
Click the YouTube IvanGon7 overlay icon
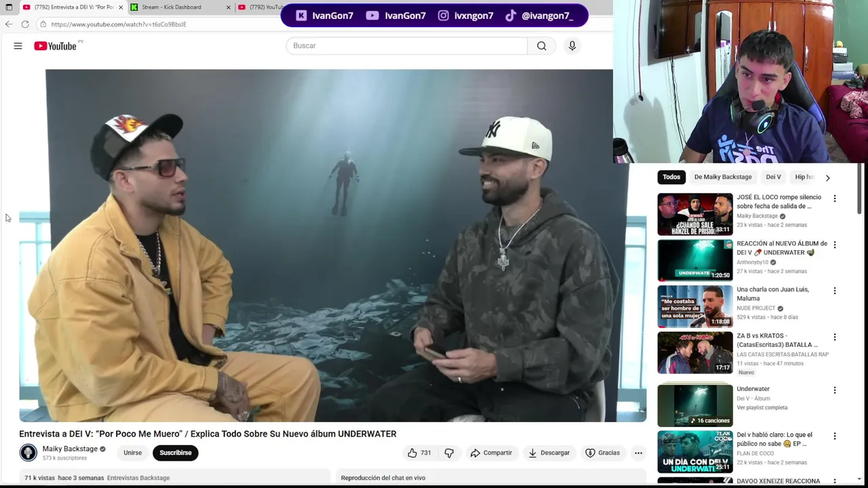[372, 16]
